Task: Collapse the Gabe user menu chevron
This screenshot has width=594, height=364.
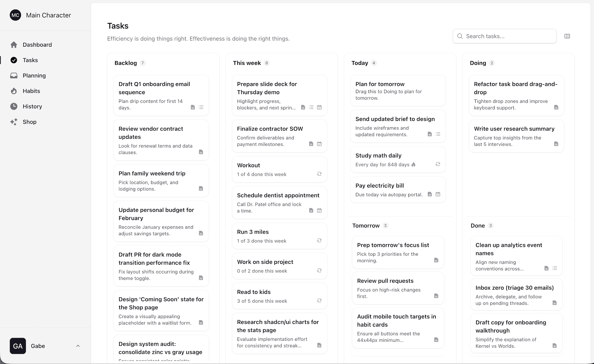Action: pyautogui.click(x=78, y=346)
